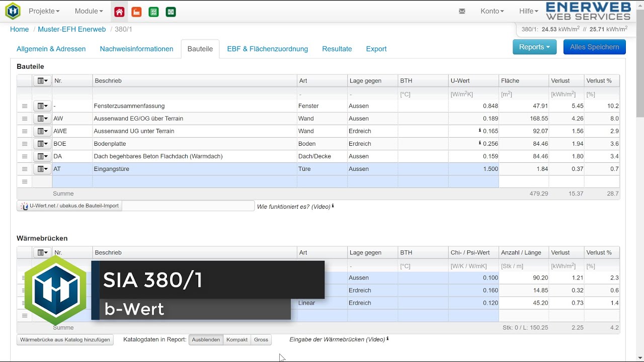Click info icon beside Wie funktioniert es video
This screenshot has height=362, width=644.
pos(333,206)
